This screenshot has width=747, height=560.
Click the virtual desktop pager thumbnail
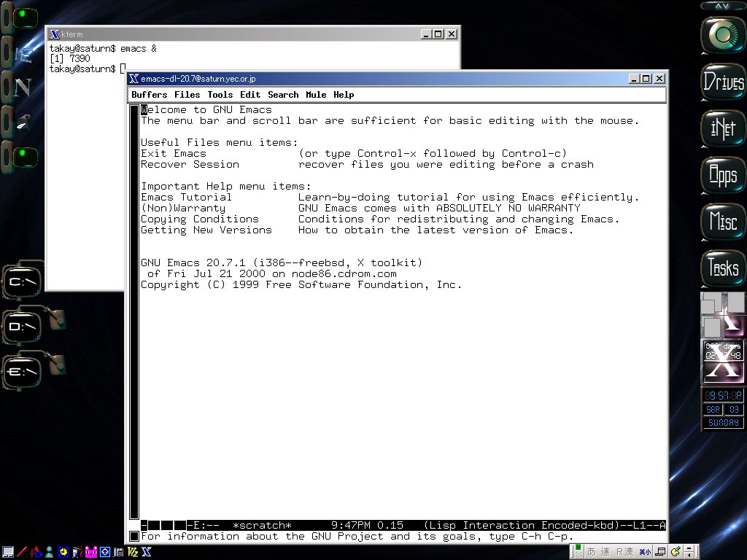click(723, 315)
